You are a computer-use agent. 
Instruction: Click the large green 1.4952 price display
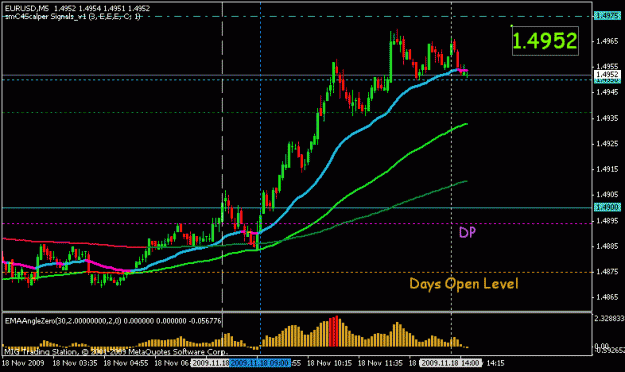[x=545, y=41]
